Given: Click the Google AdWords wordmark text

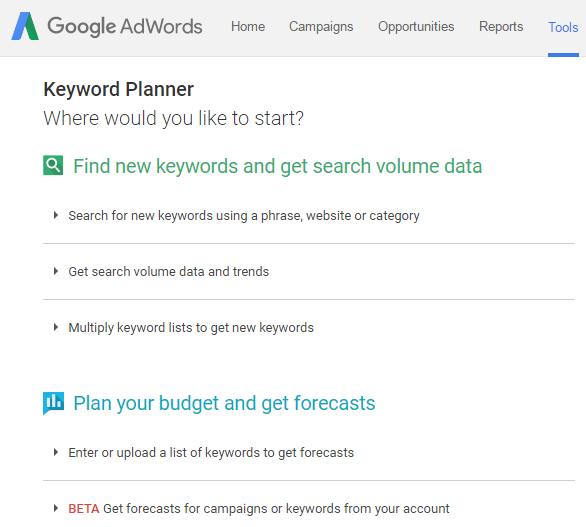Looking at the screenshot, I should point(124,27).
